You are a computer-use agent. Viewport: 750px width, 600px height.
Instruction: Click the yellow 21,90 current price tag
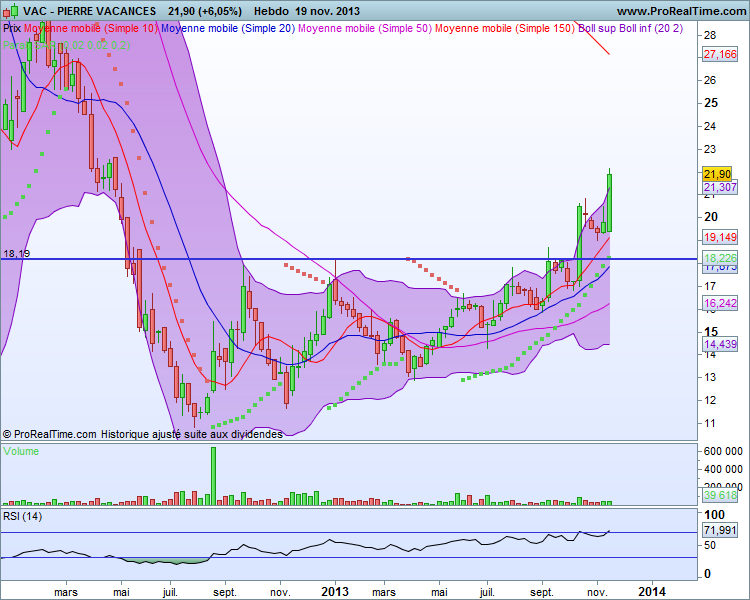click(717, 174)
